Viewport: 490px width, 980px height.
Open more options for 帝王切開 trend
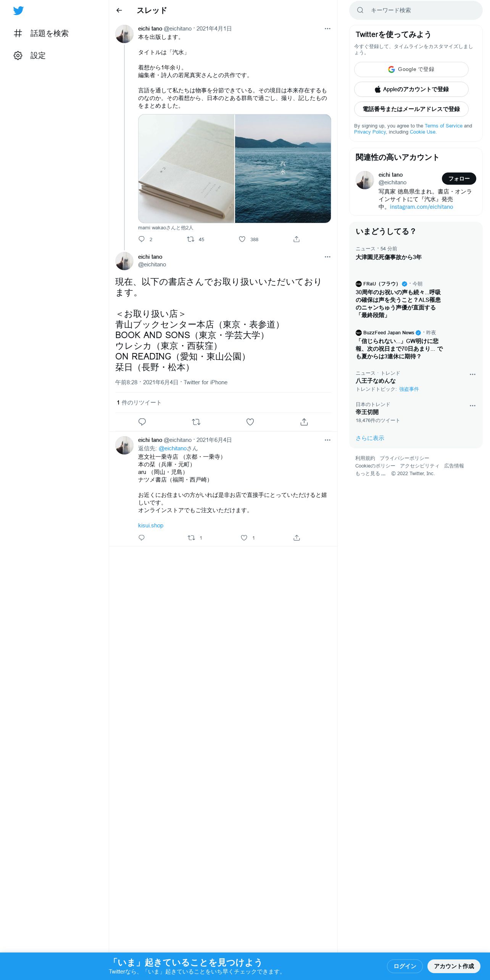click(472, 406)
